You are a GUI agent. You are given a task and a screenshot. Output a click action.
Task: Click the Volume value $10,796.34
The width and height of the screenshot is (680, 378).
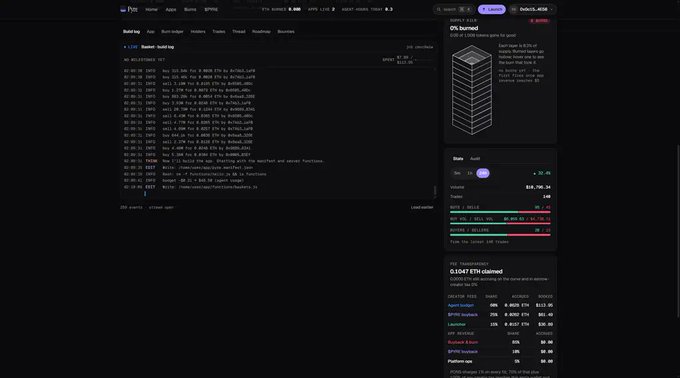(538, 187)
